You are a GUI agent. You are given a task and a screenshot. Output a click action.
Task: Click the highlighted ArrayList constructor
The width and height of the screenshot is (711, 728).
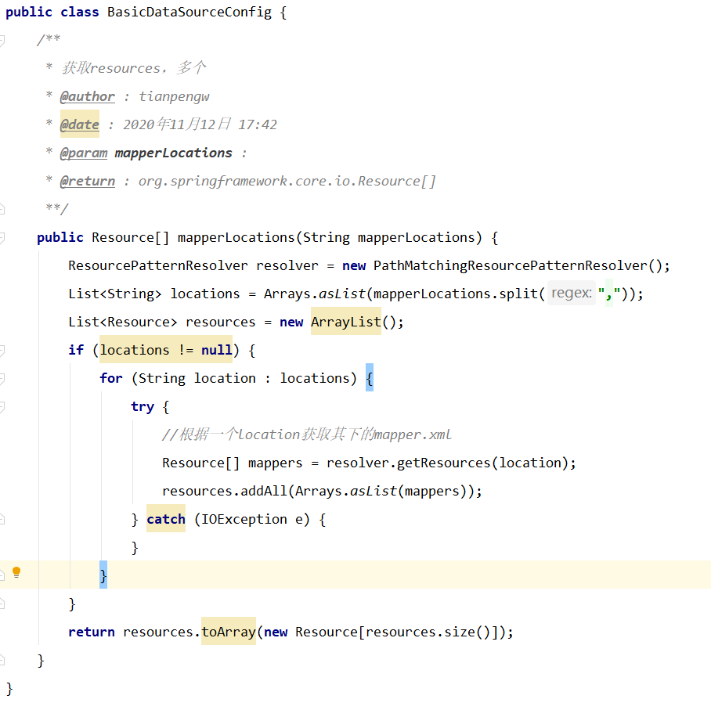346,322
